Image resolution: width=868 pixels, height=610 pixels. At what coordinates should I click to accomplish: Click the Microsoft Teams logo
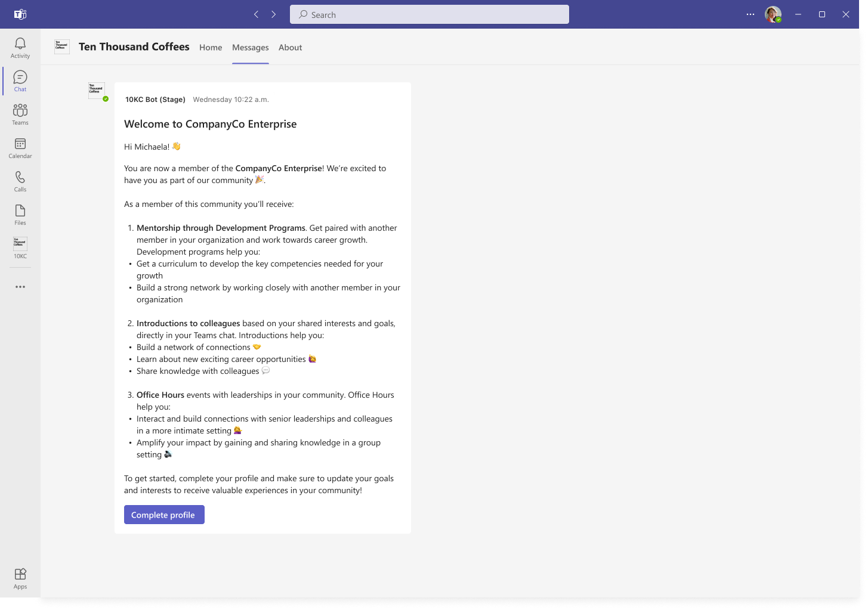pyautogui.click(x=20, y=14)
